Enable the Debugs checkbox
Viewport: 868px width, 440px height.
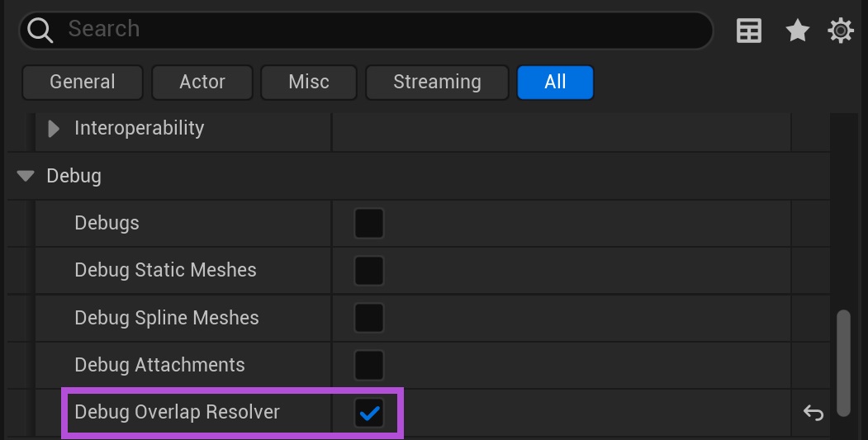pyautogui.click(x=368, y=223)
